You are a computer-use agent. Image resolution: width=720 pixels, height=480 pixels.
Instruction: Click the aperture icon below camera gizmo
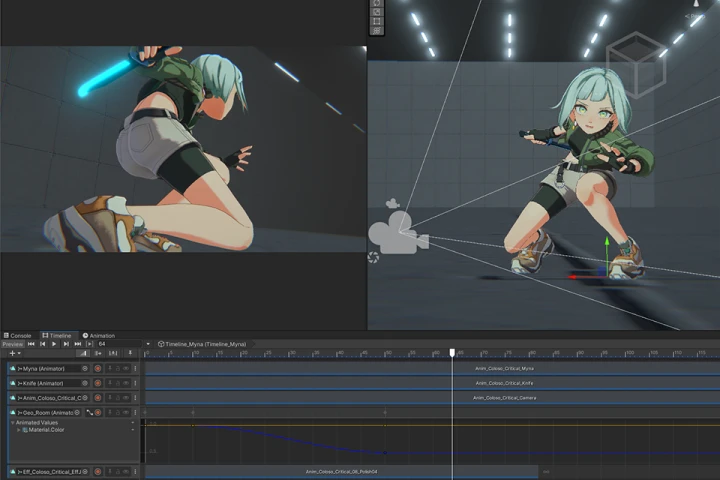coord(373,258)
